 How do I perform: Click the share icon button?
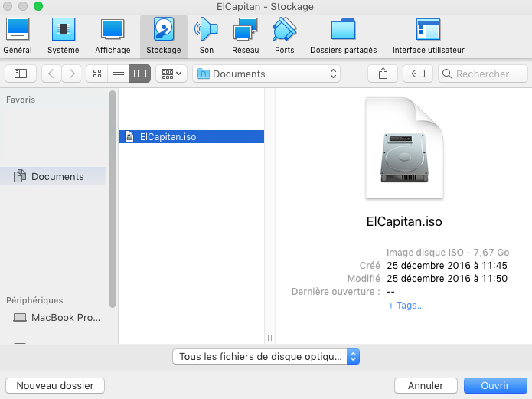pyautogui.click(x=383, y=74)
